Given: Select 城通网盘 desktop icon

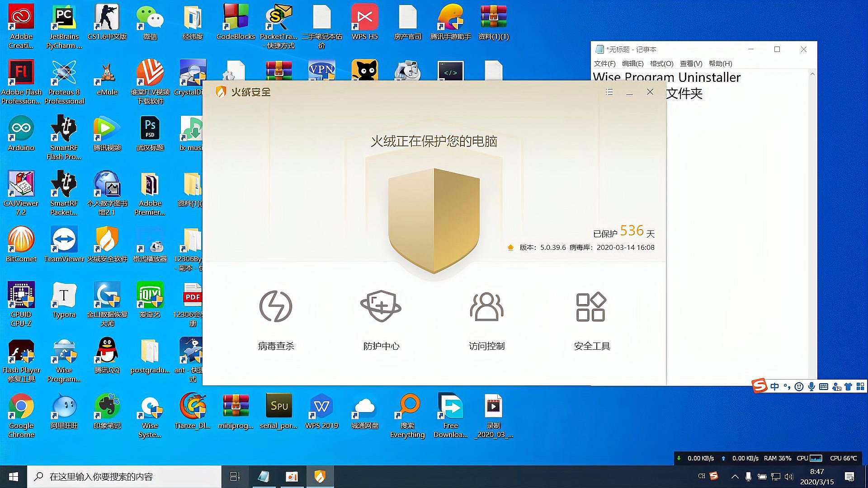Looking at the screenshot, I should tap(364, 411).
